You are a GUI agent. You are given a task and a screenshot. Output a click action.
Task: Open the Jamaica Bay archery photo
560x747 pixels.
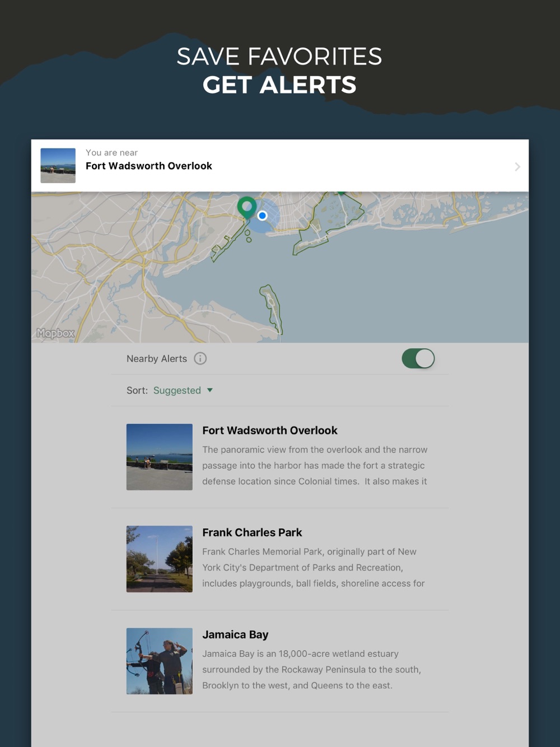coord(160,661)
